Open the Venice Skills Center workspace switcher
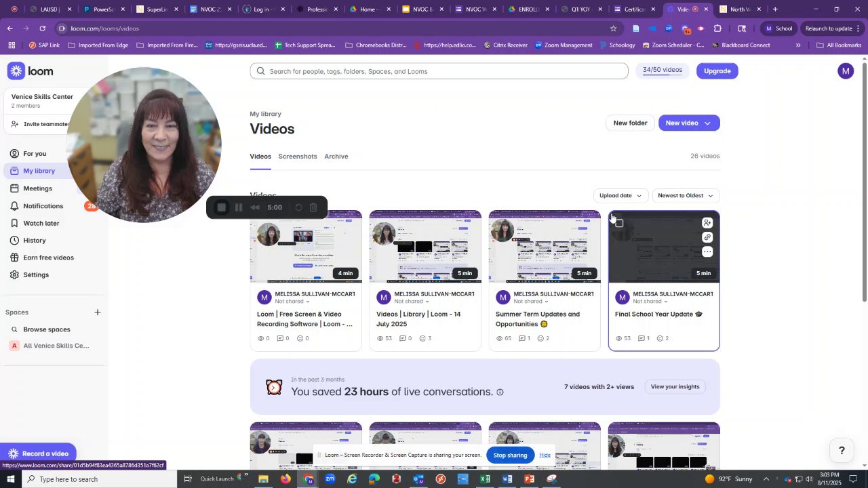 pyautogui.click(x=42, y=100)
